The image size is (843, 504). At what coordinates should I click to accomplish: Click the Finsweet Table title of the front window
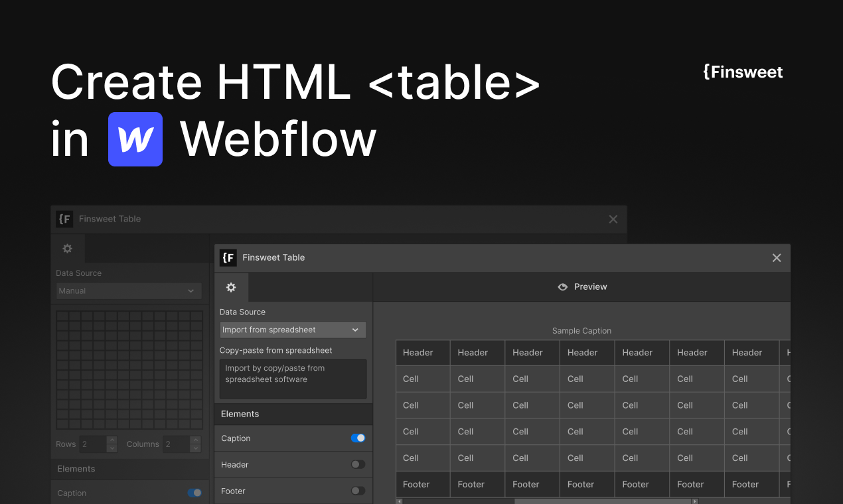point(273,257)
